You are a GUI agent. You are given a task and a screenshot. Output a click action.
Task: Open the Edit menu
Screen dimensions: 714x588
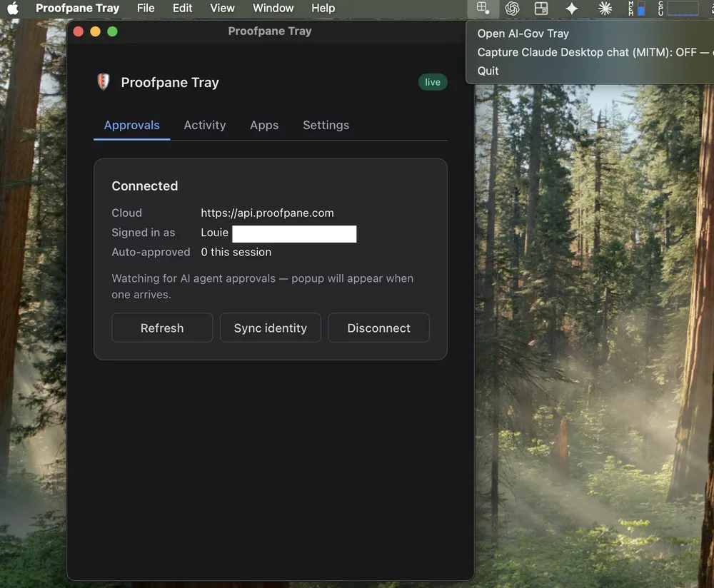(182, 8)
